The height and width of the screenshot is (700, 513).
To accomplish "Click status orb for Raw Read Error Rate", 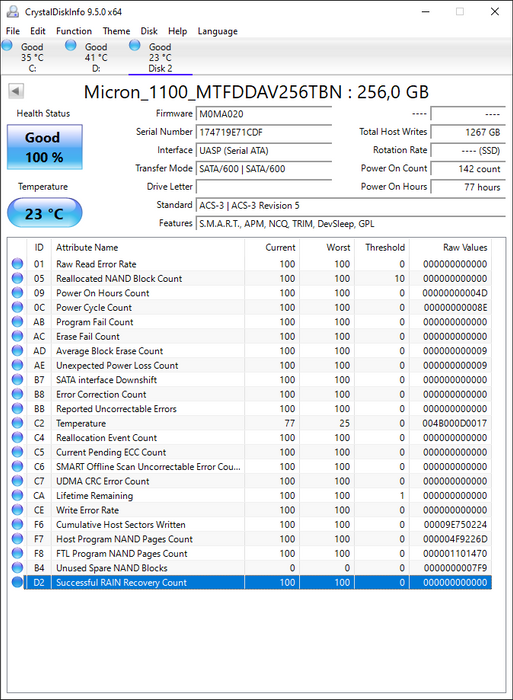I will (x=17, y=264).
